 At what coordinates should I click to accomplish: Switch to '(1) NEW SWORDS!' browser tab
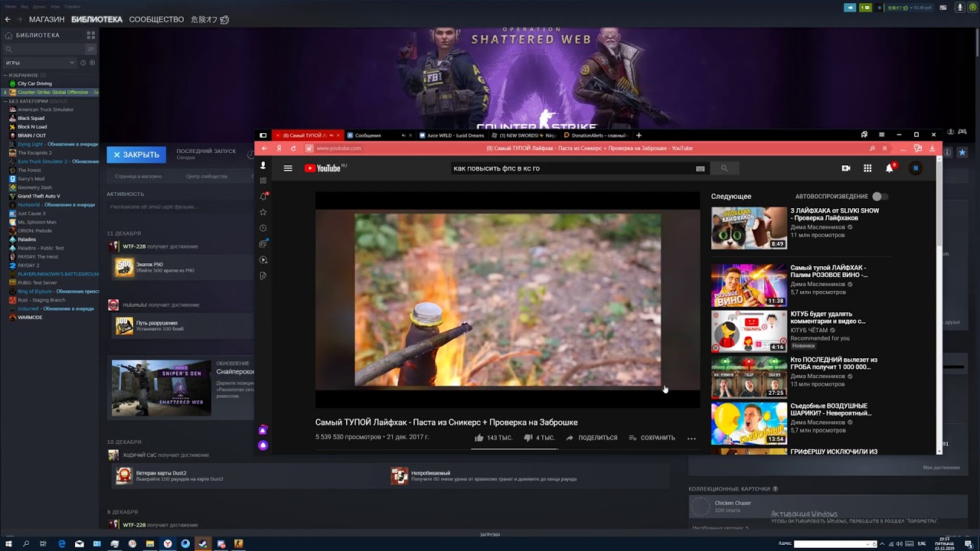(x=524, y=135)
